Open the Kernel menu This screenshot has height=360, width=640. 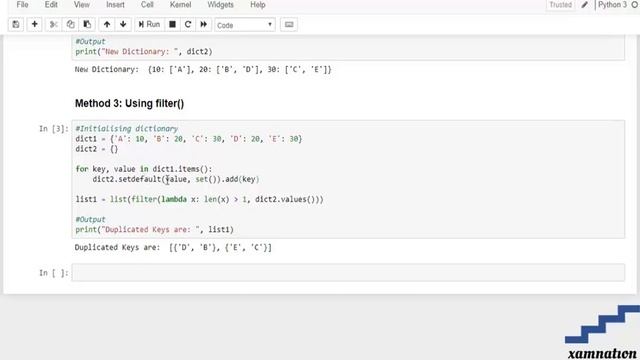[x=180, y=5]
